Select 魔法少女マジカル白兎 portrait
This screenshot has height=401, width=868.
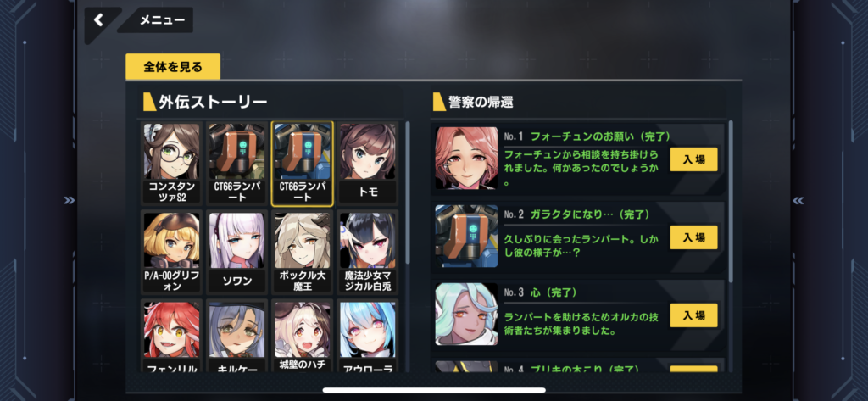pyautogui.click(x=368, y=252)
